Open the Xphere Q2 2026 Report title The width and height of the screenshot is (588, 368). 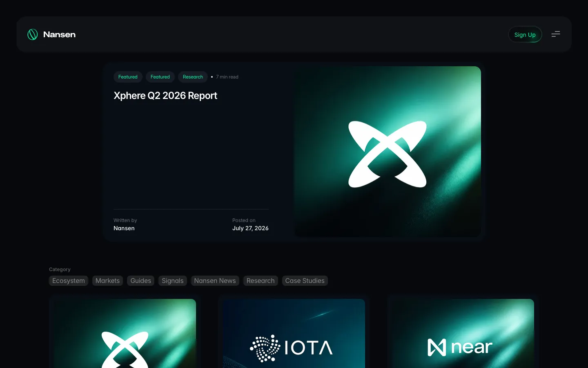165,96
